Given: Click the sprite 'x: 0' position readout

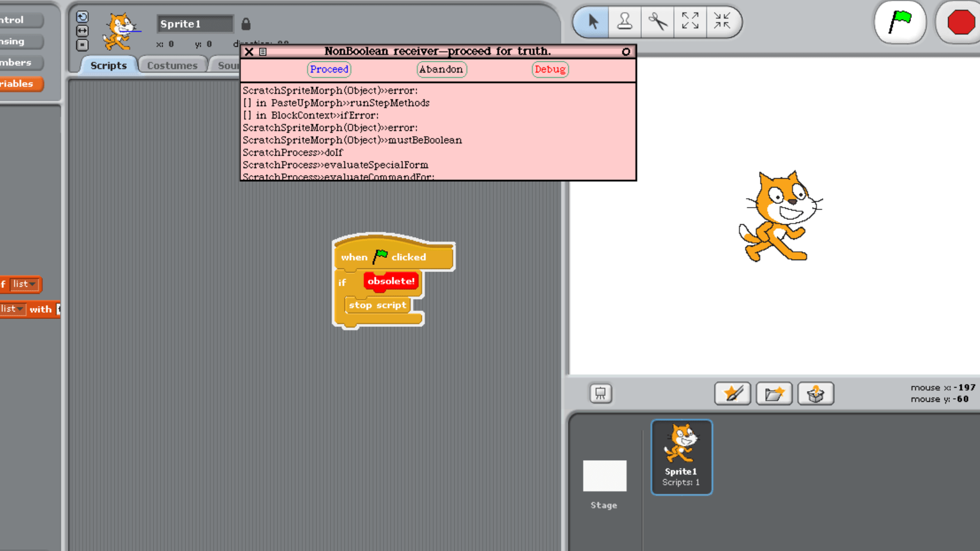Looking at the screenshot, I should 165,44.
